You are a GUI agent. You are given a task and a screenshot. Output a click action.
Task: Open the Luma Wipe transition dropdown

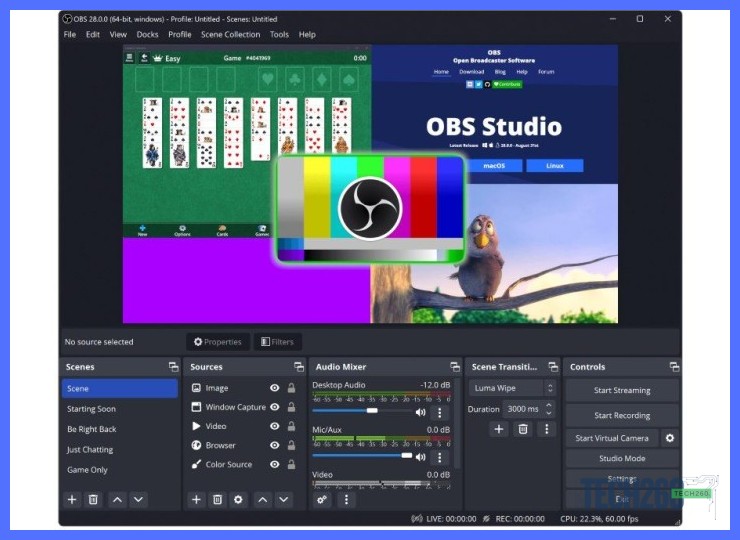(x=512, y=388)
